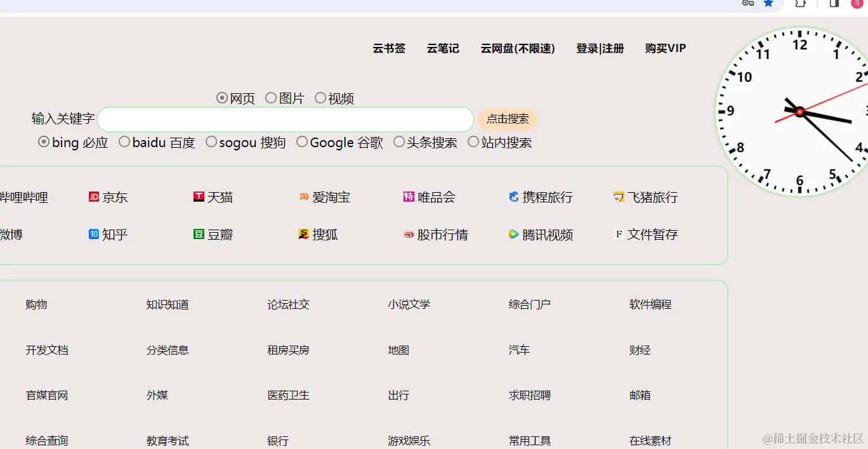Open the 租房买房 category
Screen dimensions: 868x449
point(289,350)
